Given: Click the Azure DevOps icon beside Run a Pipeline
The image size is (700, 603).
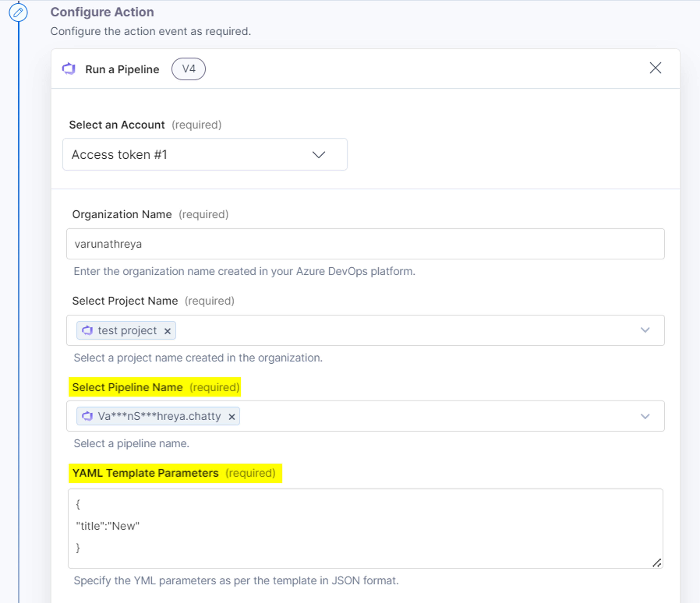Looking at the screenshot, I should (69, 69).
